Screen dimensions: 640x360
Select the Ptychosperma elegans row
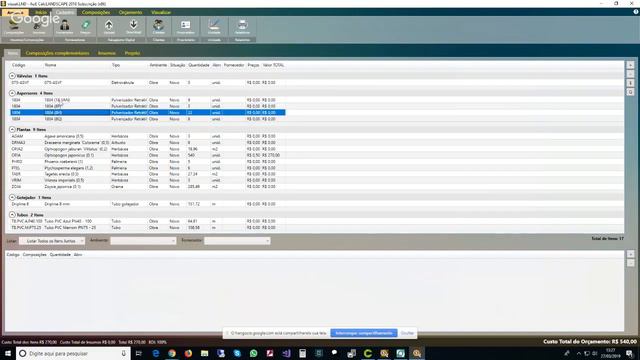coord(148,168)
